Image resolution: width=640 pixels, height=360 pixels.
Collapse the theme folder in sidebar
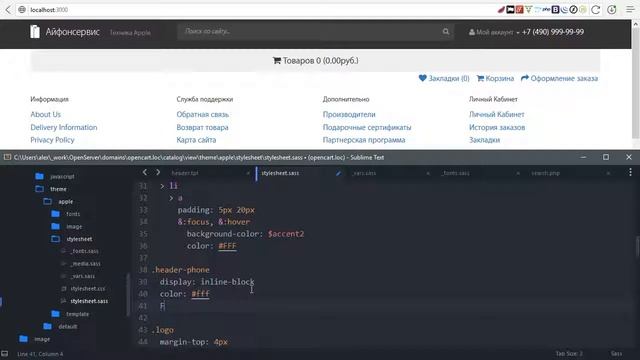pyautogui.click(x=40, y=189)
